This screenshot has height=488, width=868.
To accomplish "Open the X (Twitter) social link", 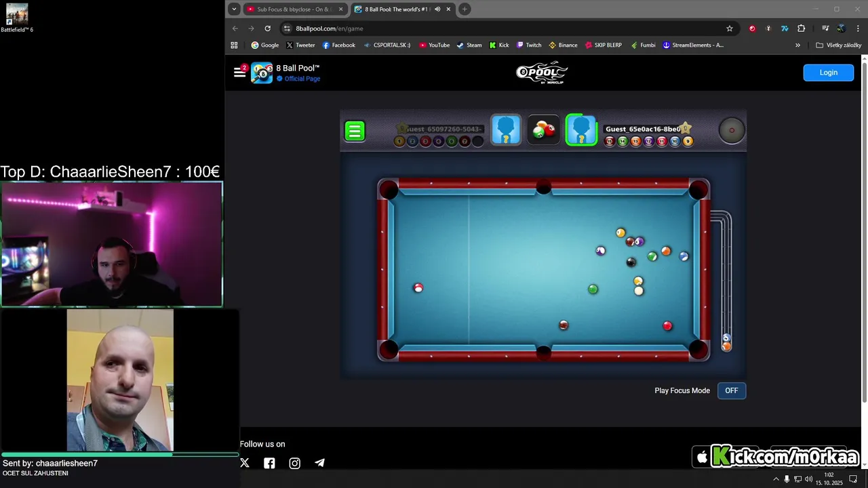I will 245,463.
